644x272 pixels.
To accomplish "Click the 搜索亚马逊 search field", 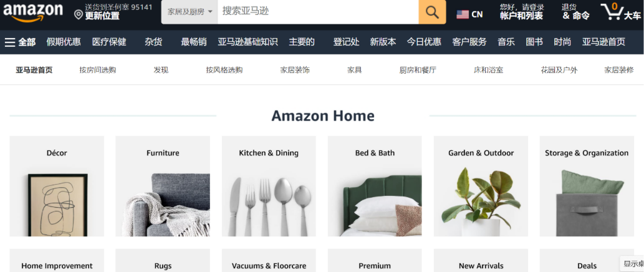I will click(318, 12).
